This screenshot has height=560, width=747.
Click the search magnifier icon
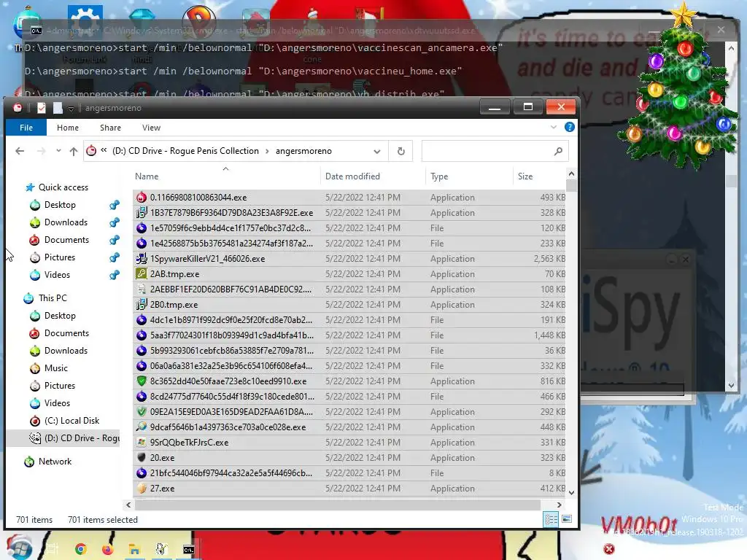[x=558, y=151]
